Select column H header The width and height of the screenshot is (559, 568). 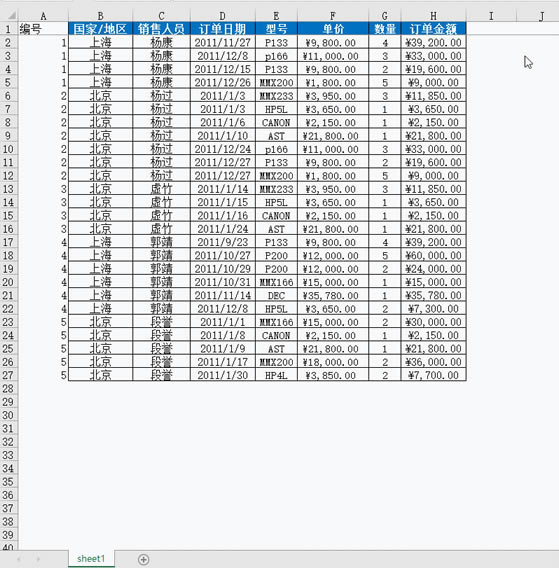coord(433,16)
